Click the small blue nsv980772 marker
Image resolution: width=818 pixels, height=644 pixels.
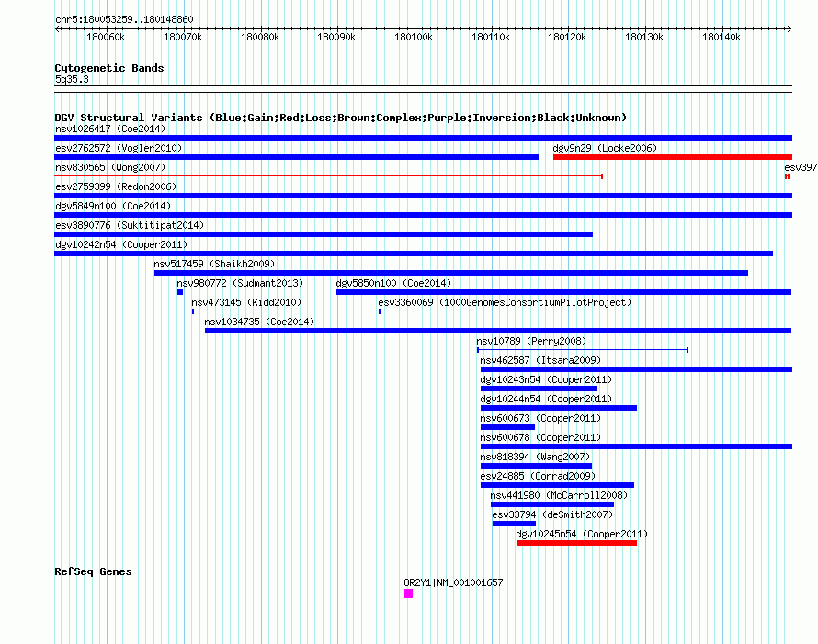180,292
